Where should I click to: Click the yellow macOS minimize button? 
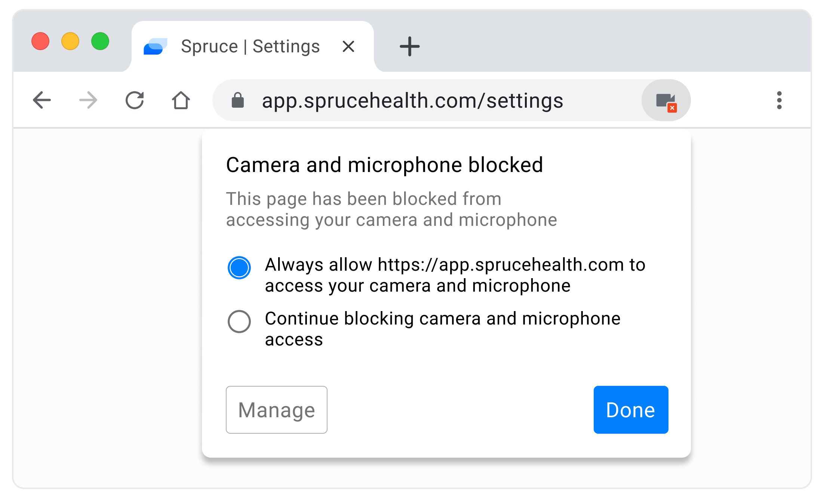(x=70, y=41)
